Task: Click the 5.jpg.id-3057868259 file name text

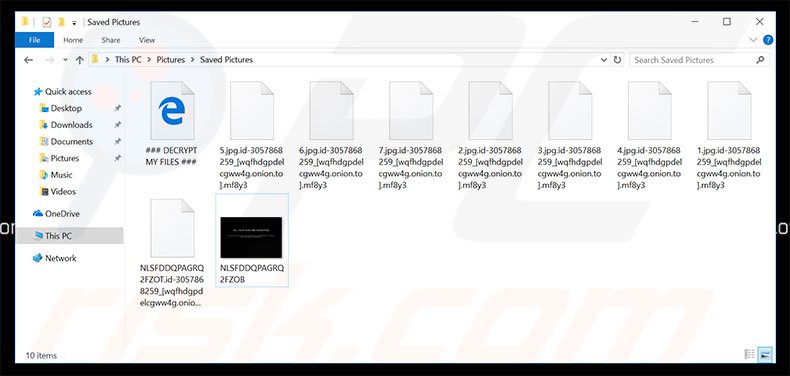Action: (x=251, y=168)
